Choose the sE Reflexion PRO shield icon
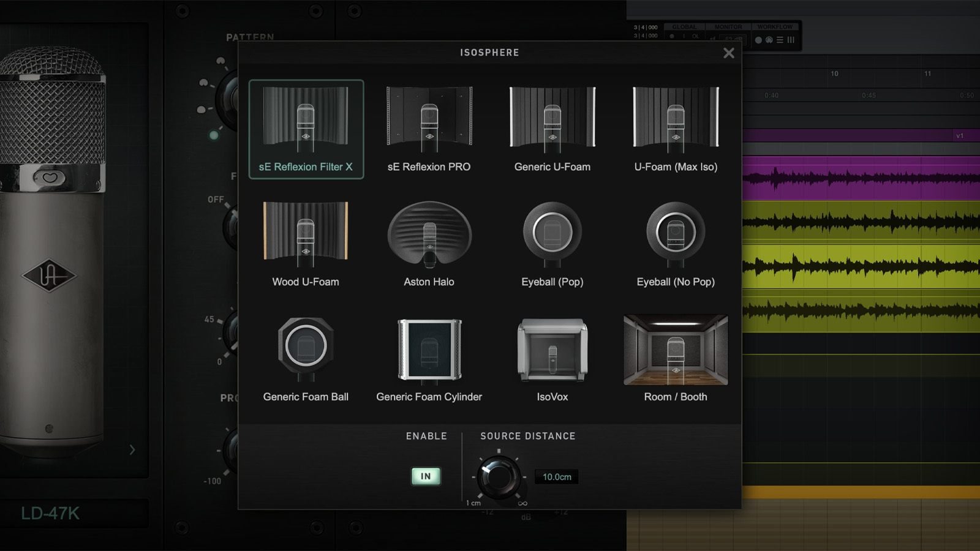Viewport: 980px width, 551px height. 429,119
